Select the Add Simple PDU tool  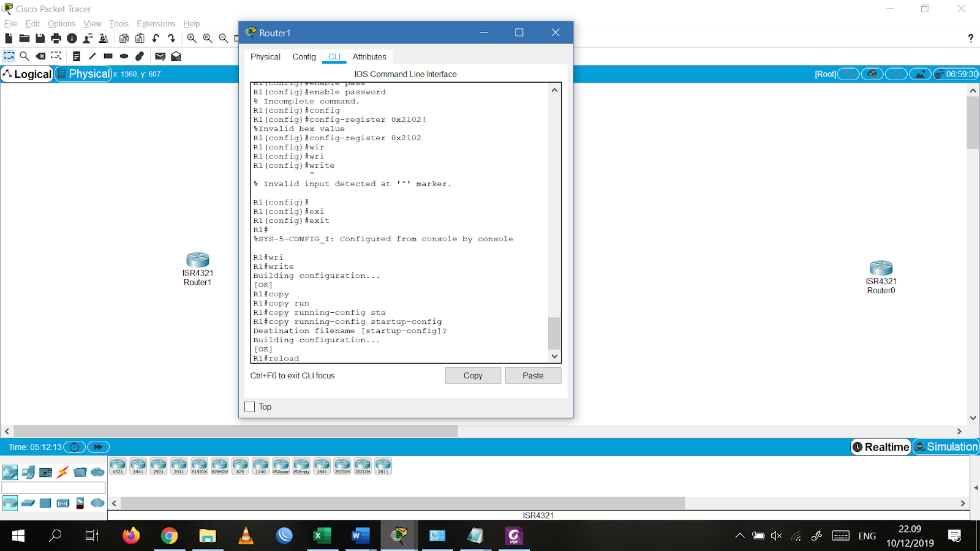(160, 56)
